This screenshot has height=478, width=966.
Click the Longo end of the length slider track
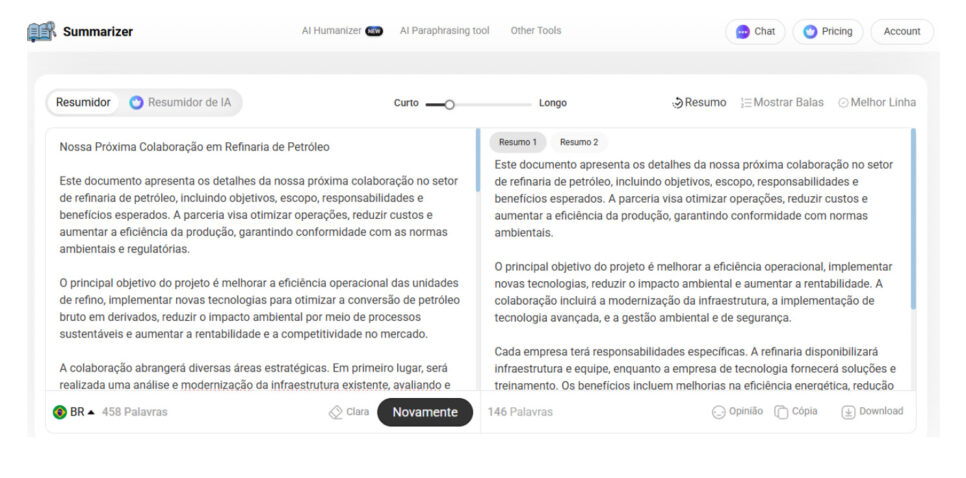point(529,105)
